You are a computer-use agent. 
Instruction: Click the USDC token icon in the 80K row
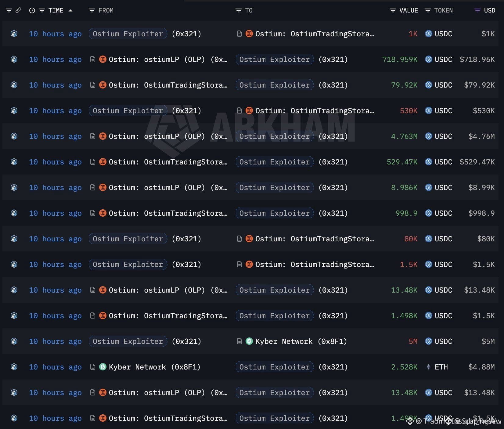[x=429, y=239]
